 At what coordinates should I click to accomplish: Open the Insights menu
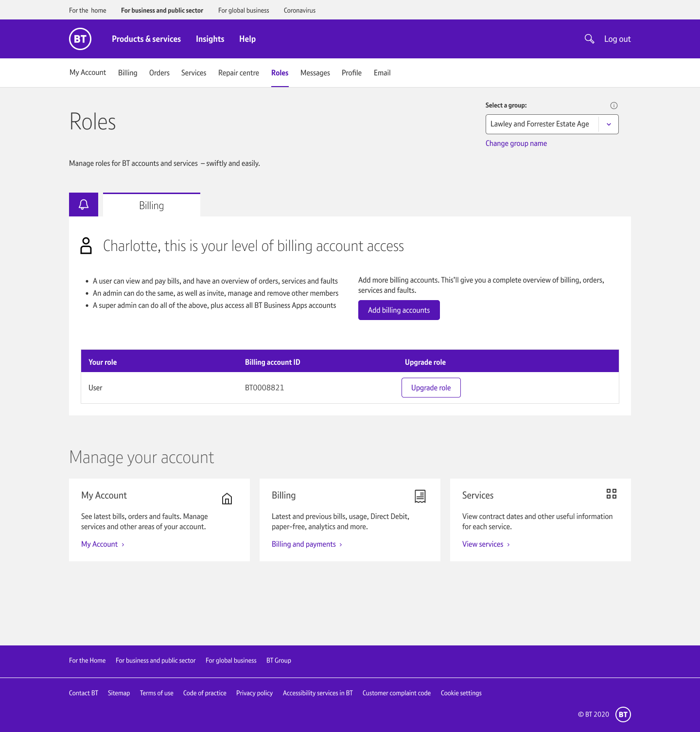(x=210, y=39)
